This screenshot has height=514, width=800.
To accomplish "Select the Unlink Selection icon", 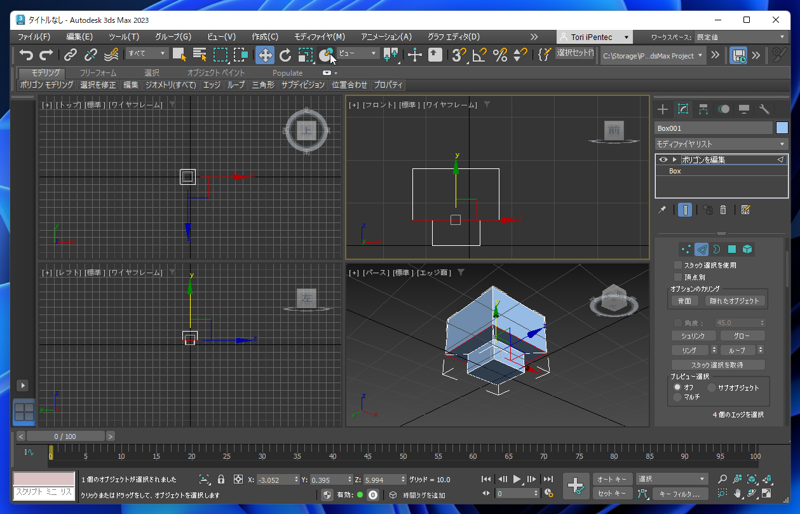I will point(91,55).
